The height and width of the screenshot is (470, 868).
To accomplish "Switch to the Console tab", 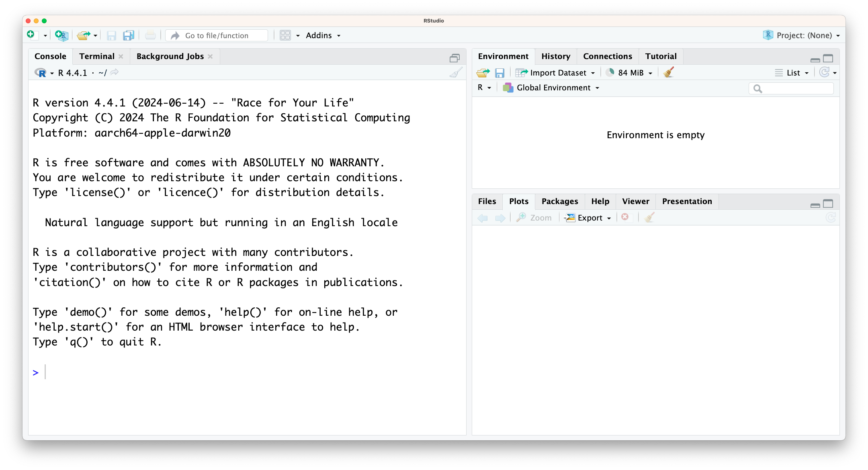I will [50, 56].
